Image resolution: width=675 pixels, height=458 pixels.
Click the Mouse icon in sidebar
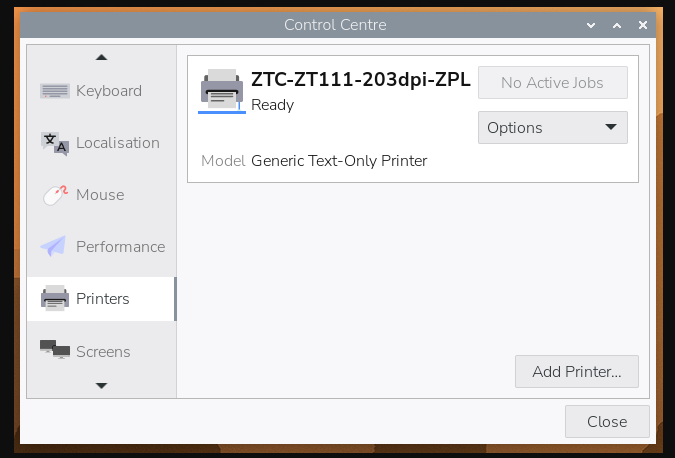point(54,195)
